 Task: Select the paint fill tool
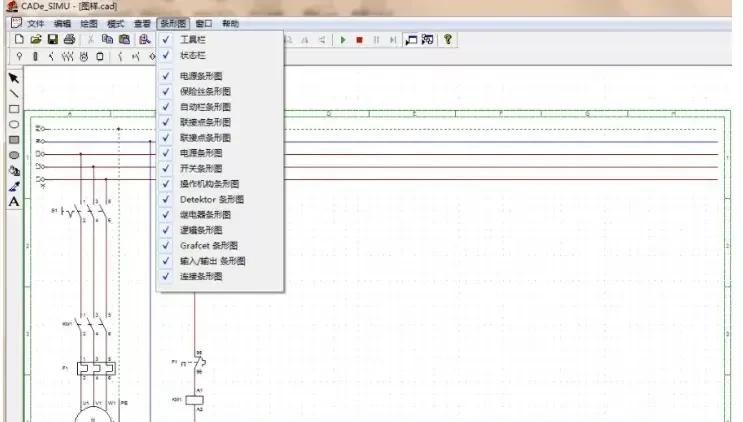click(x=14, y=171)
